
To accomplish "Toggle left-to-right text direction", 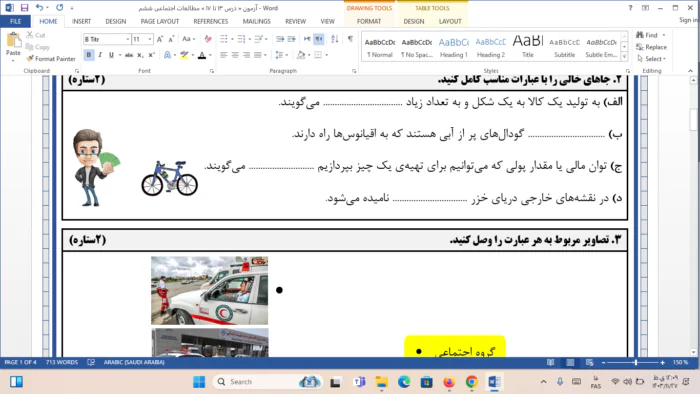I will coord(307,39).
